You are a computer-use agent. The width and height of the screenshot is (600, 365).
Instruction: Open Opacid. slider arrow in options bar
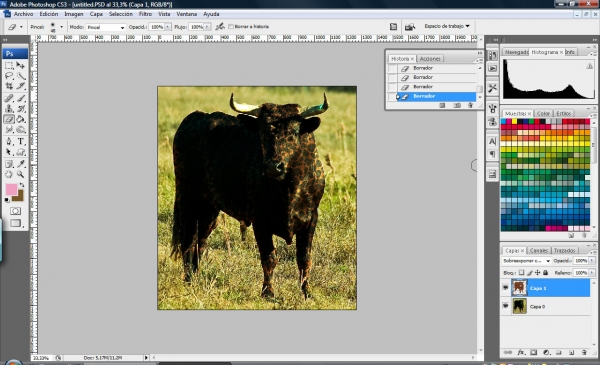[168, 27]
